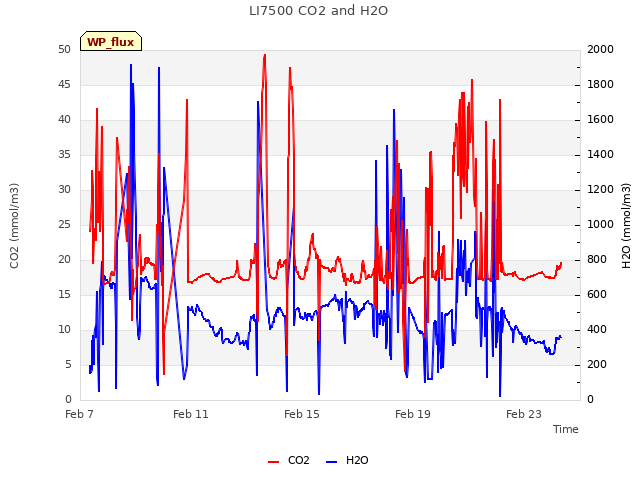640x480 pixels.
Task: Click the Feb 23 x-axis tick label
Action: pos(524,414)
